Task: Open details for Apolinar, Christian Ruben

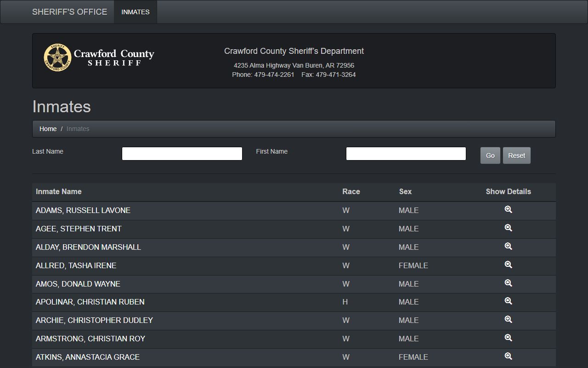Action: coord(508,301)
